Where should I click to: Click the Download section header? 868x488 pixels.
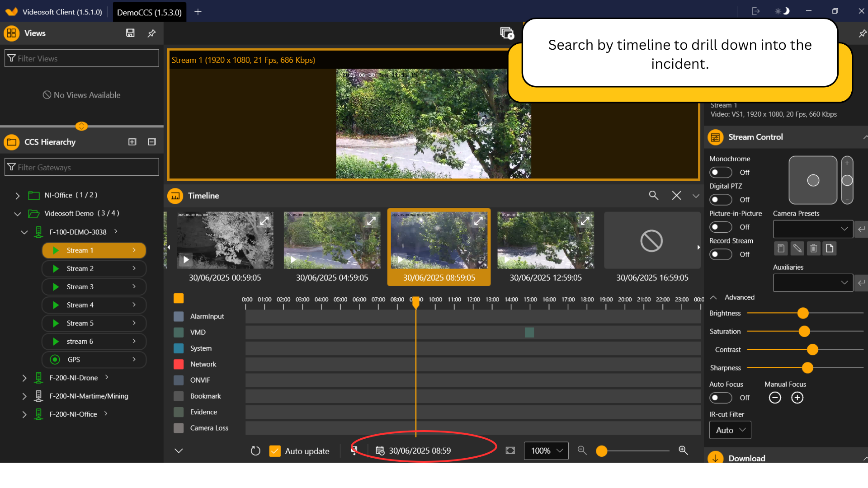(746, 458)
